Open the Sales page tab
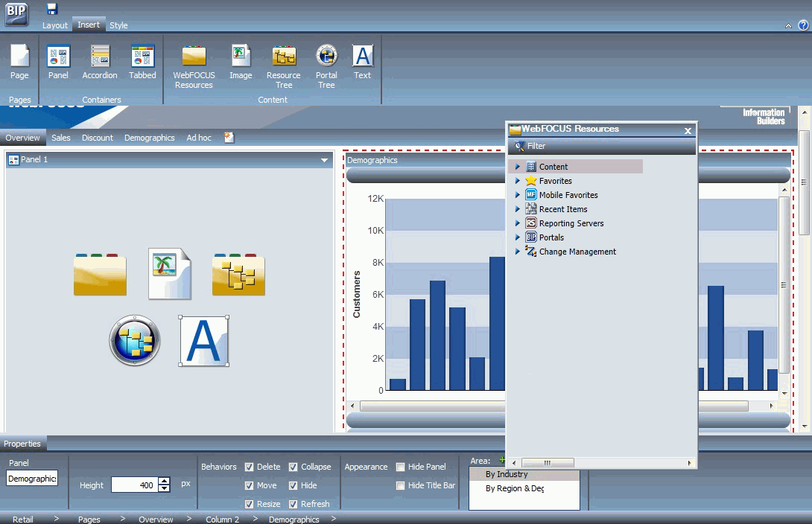812x524 pixels. coord(60,138)
